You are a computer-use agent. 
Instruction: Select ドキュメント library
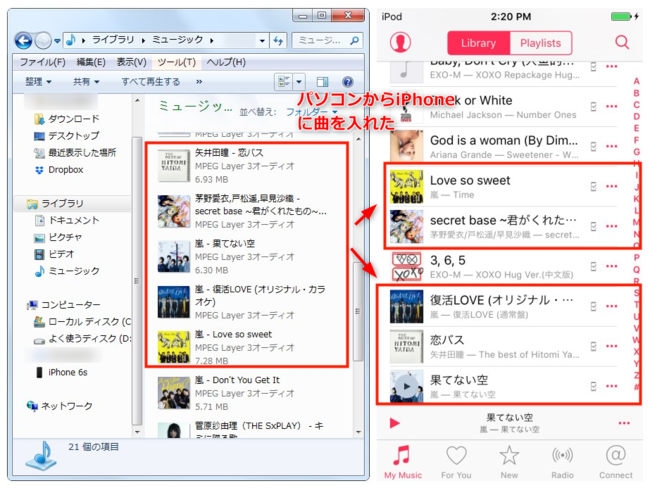(x=67, y=220)
